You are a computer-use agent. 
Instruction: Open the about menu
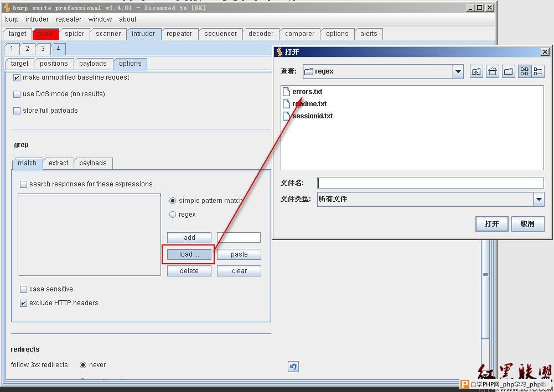click(127, 19)
